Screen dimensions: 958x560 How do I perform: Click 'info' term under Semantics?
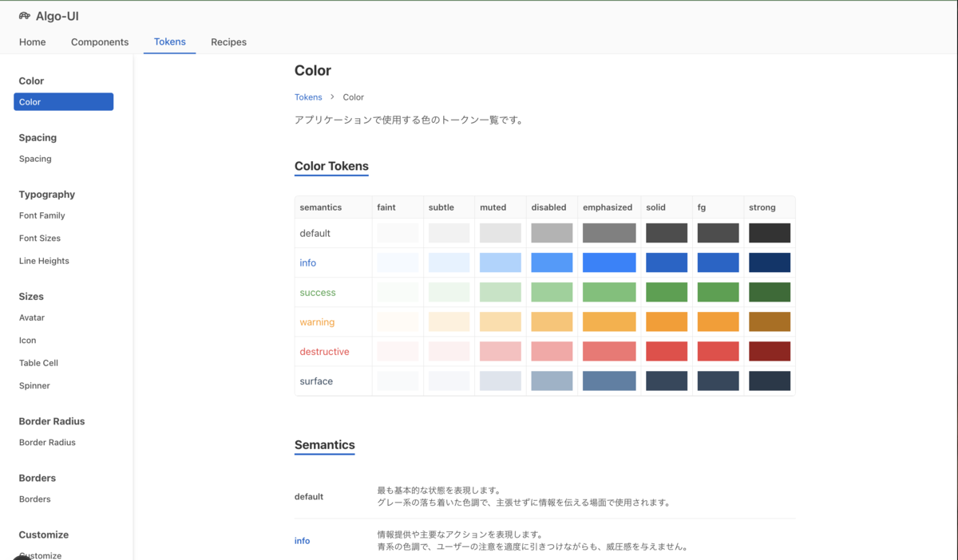pyautogui.click(x=302, y=541)
